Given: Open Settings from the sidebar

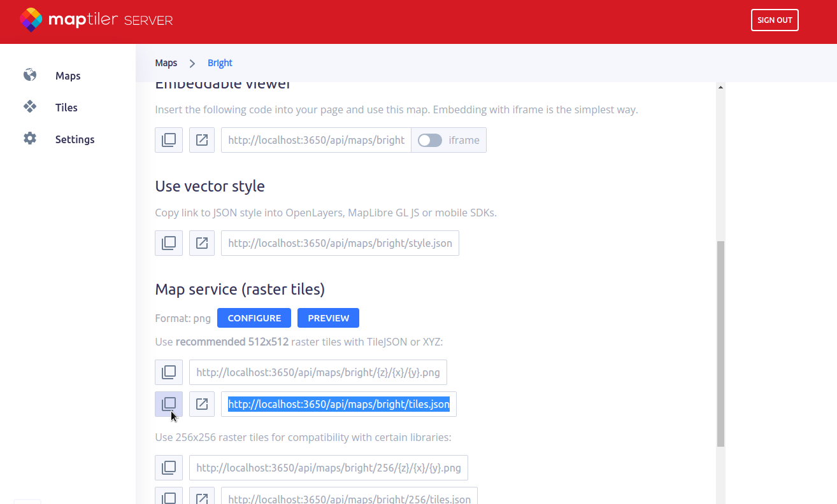Looking at the screenshot, I should tap(75, 139).
